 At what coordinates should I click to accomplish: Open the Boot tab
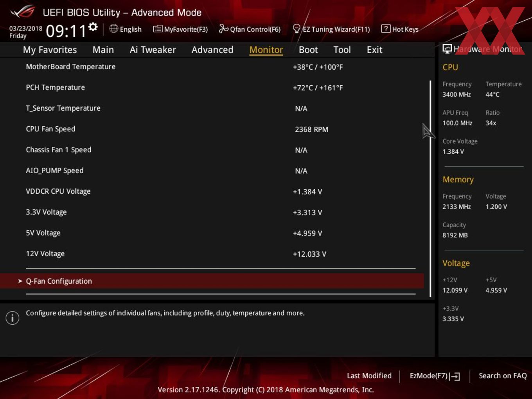click(308, 50)
